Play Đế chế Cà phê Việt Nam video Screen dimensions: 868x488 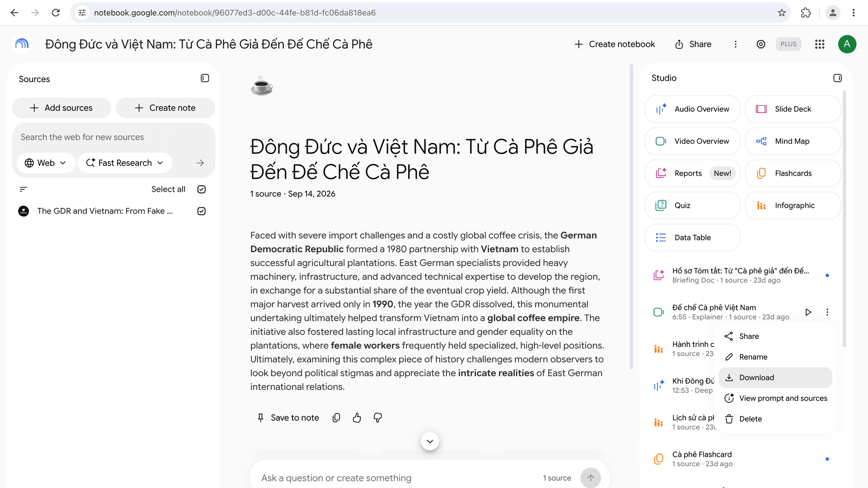[808, 312]
